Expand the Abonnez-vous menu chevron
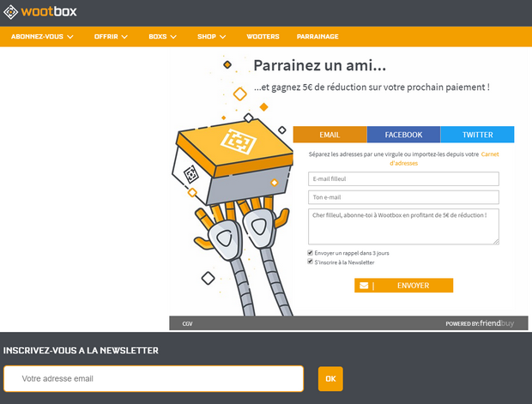This screenshot has height=404, width=532. click(x=70, y=37)
